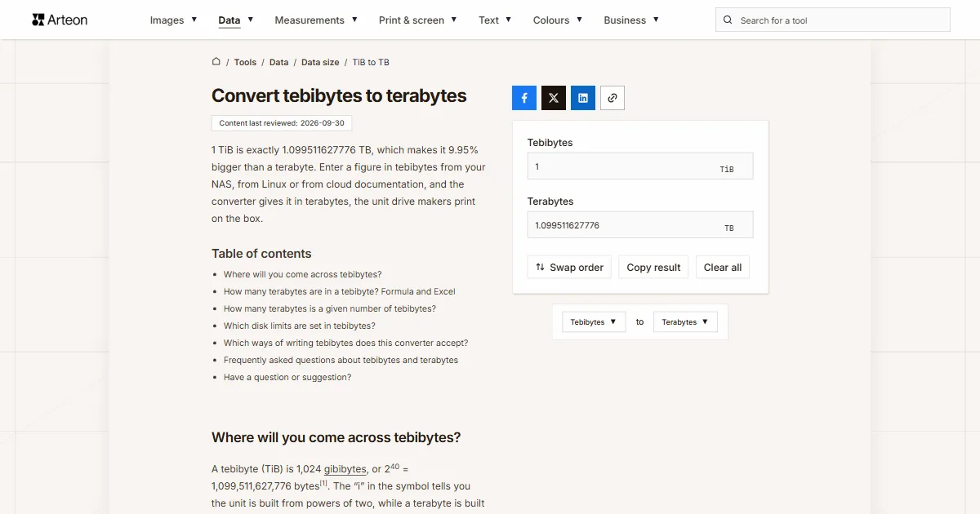
Task: Share on X (Twitter)
Action: point(554,98)
